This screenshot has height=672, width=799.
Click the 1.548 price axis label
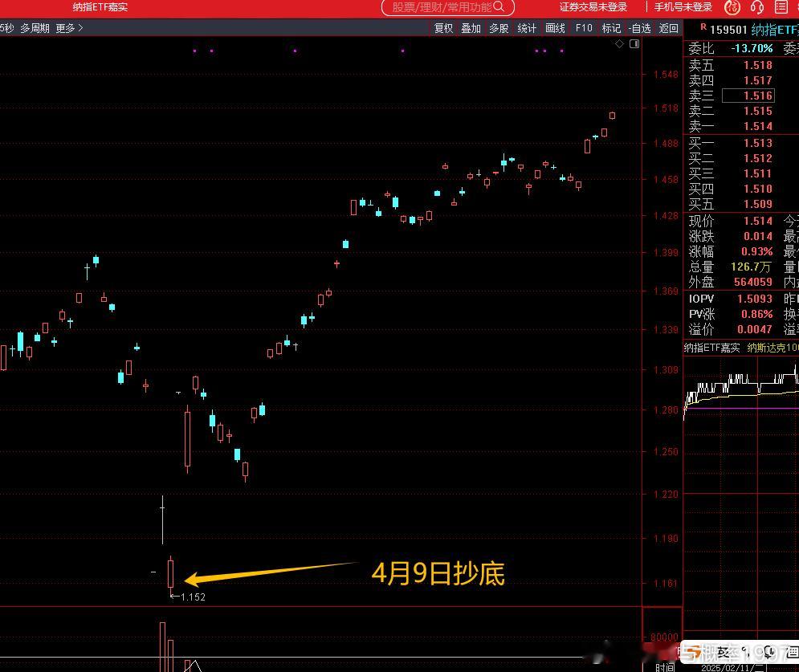coord(666,75)
